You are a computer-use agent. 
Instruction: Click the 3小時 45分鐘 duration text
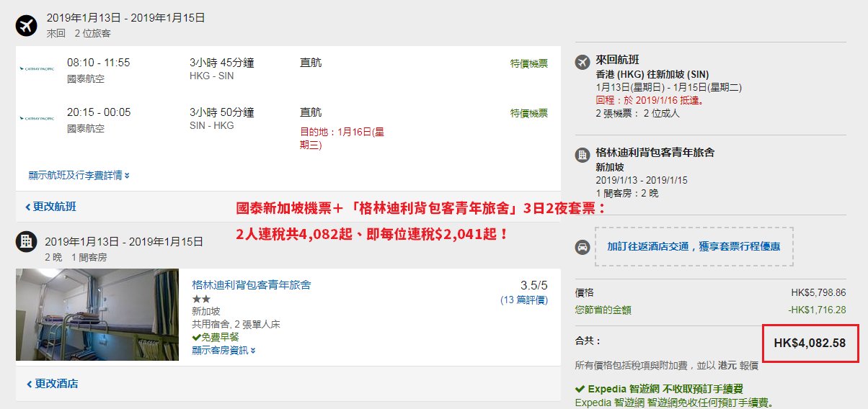[x=222, y=63]
